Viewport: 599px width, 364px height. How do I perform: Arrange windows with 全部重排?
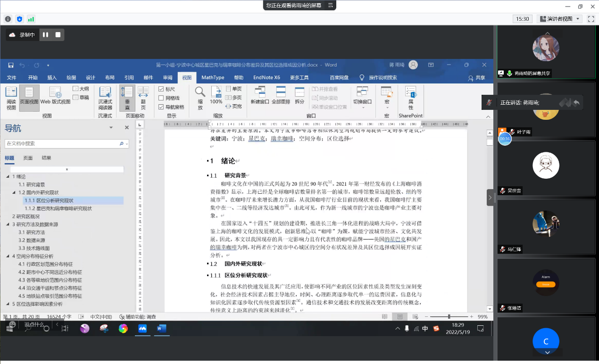[281, 95]
